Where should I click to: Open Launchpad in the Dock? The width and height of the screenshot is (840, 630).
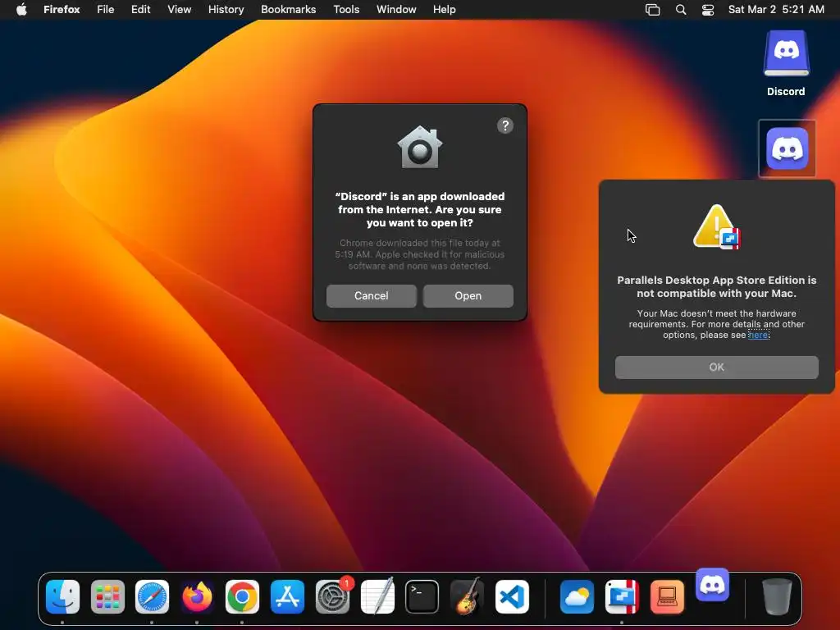coord(107,596)
